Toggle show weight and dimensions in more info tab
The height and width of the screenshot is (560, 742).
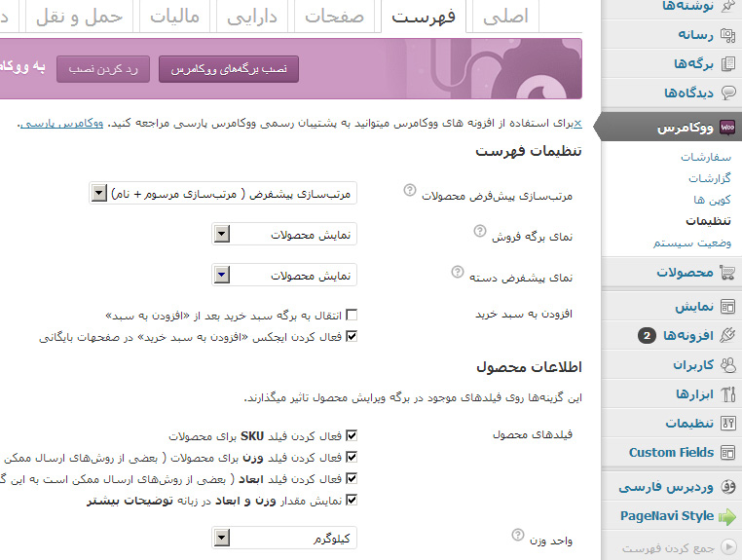pyautogui.click(x=352, y=500)
